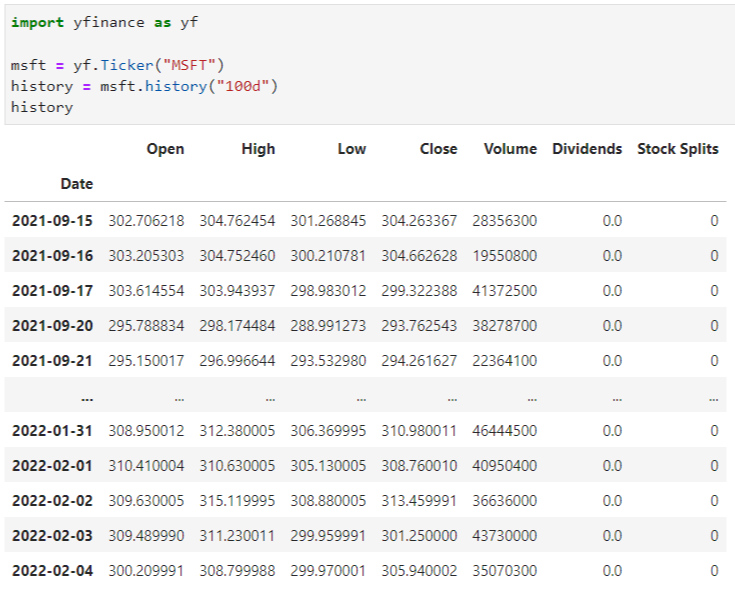Select the 2021-09-16 row label
The height and width of the screenshot is (589, 735).
tap(52, 256)
